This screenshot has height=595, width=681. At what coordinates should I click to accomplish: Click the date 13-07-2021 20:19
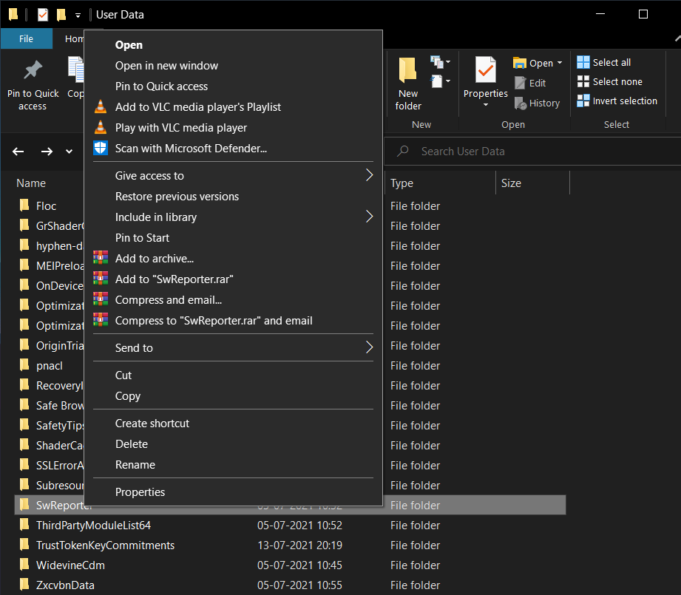pos(300,545)
